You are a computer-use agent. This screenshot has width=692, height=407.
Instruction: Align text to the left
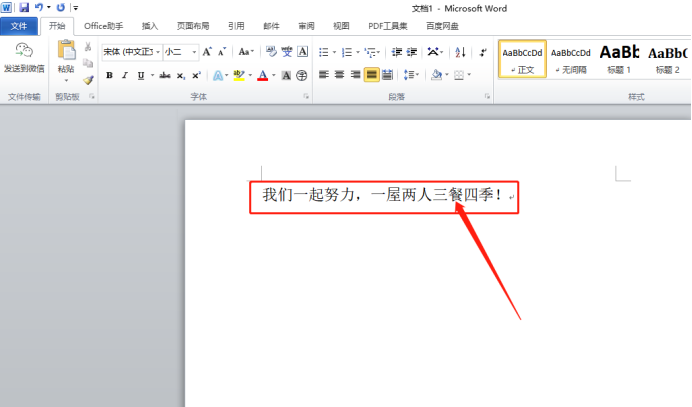pyautogui.click(x=323, y=75)
